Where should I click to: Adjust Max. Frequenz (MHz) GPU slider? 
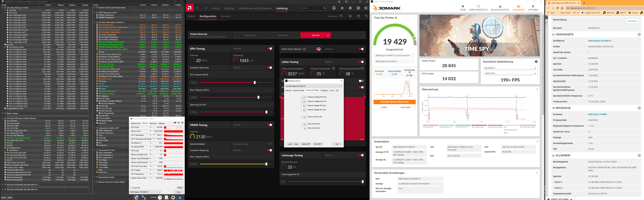pyautogui.click(x=258, y=97)
